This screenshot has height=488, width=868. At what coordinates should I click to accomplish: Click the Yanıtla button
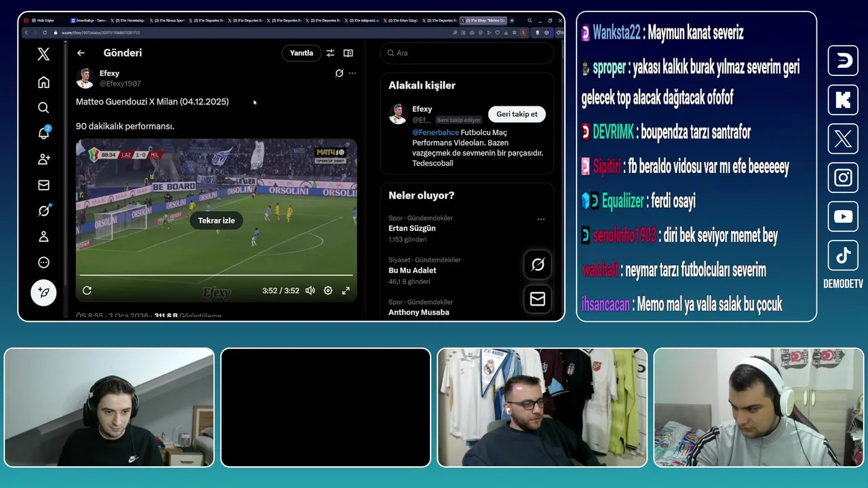tap(301, 53)
